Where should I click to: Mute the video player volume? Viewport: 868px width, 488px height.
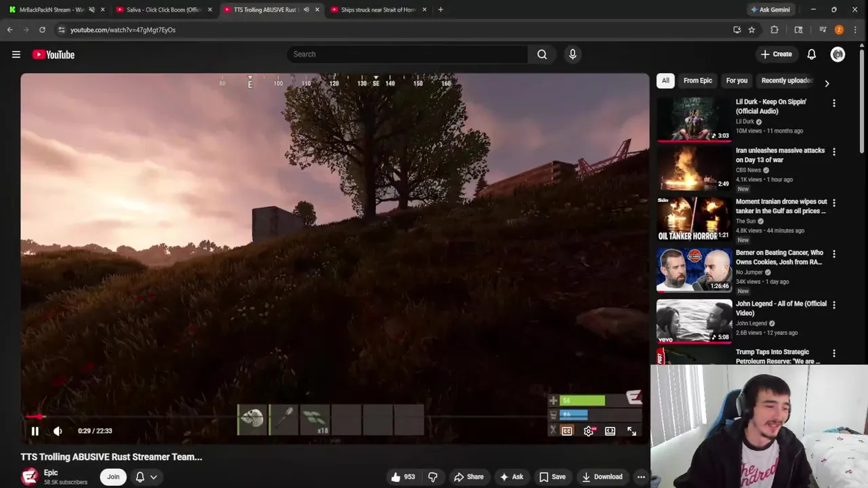click(58, 431)
